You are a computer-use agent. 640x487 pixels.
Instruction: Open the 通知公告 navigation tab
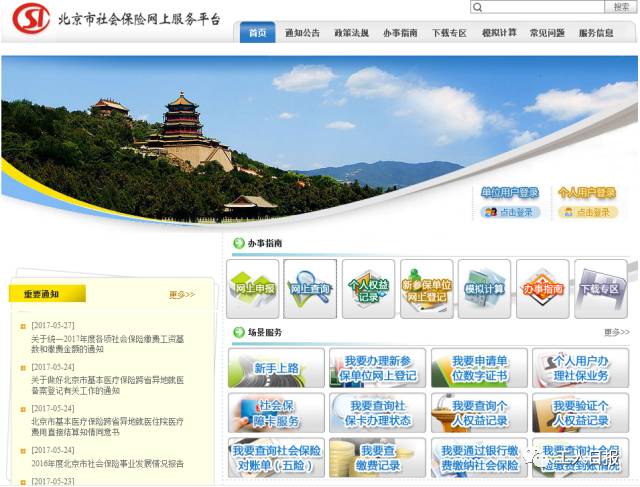tap(303, 33)
